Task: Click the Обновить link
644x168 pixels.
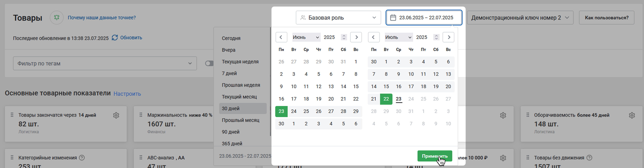Action: [131, 38]
